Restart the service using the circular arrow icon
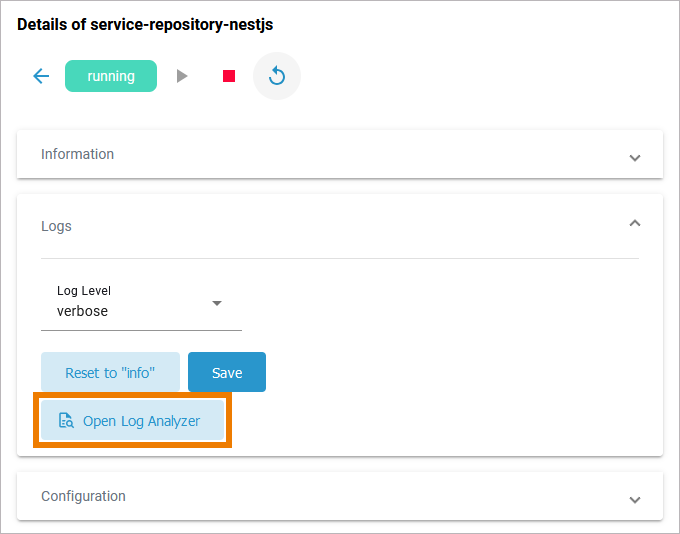Screen dimensions: 680x534 coord(277,76)
